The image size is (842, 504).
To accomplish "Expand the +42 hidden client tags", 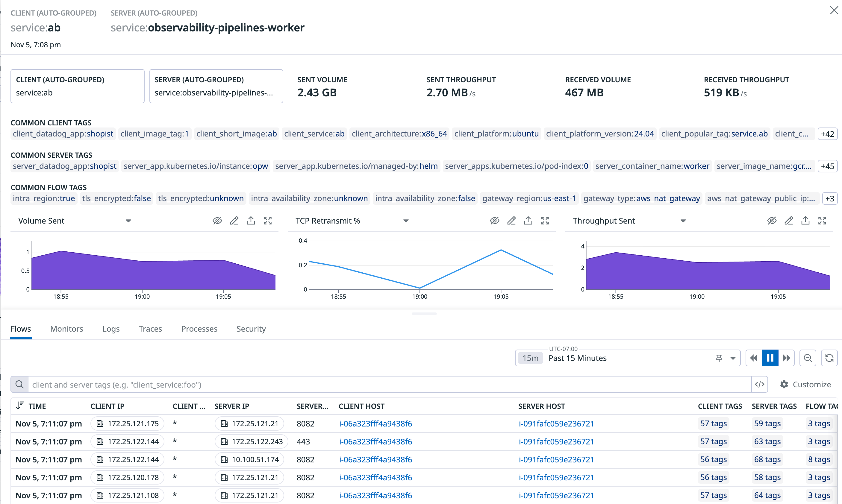I will pos(827,133).
